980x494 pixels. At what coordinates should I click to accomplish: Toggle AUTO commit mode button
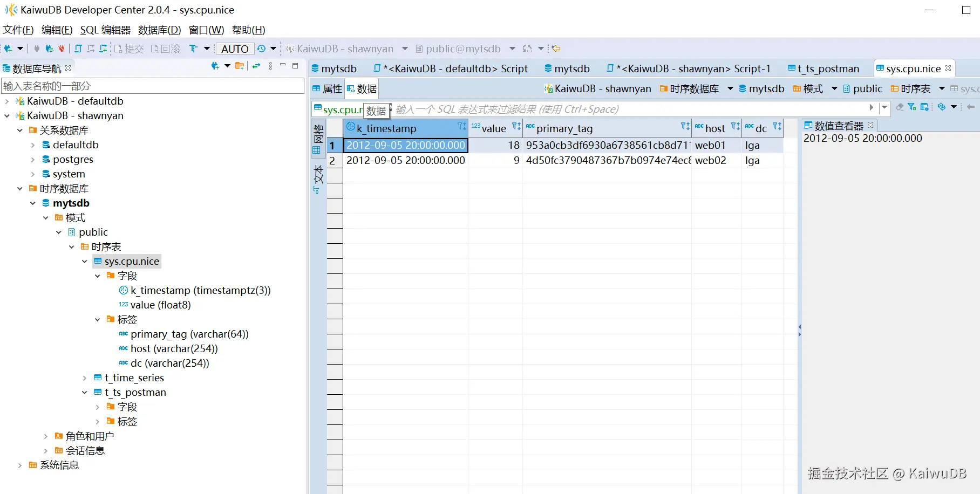point(235,49)
